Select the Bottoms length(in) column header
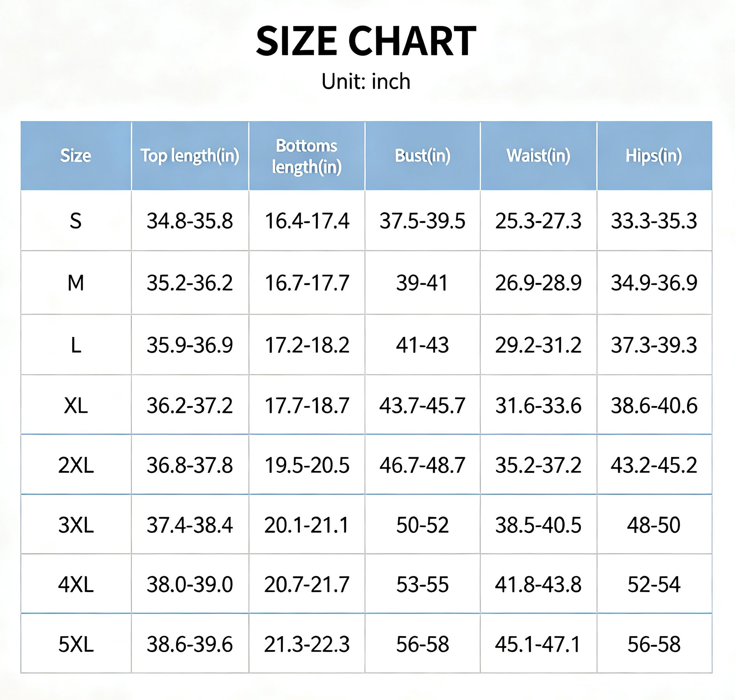The height and width of the screenshot is (700, 735). tap(307, 156)
